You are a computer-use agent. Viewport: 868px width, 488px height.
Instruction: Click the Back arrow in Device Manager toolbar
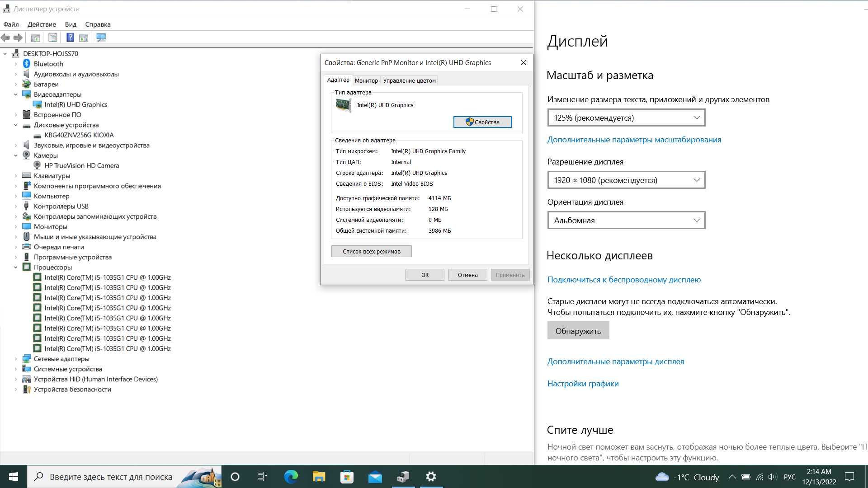click(5, 38)
